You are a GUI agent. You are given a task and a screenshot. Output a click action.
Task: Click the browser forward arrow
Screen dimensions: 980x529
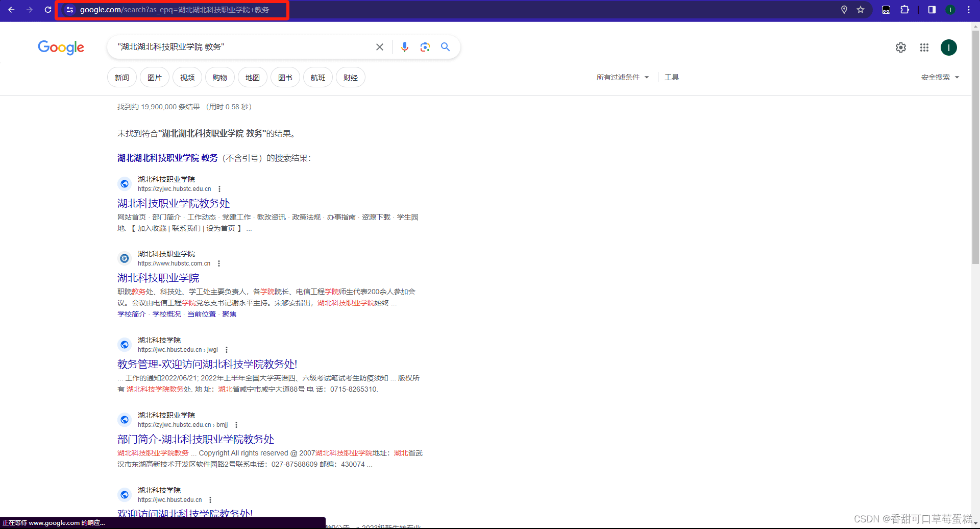[x=30, y=10]
